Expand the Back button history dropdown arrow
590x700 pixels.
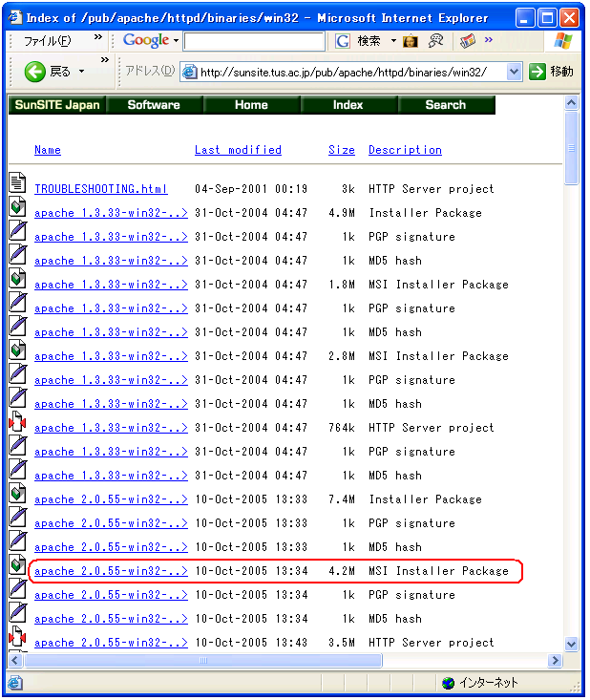coord(81,72)
